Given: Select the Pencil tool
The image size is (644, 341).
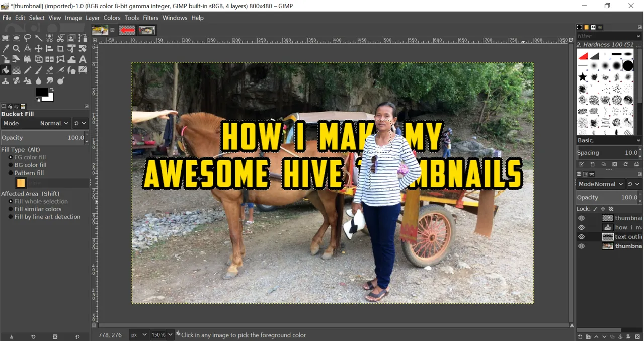Looking at the screenshot, I should tap(28, 70).
